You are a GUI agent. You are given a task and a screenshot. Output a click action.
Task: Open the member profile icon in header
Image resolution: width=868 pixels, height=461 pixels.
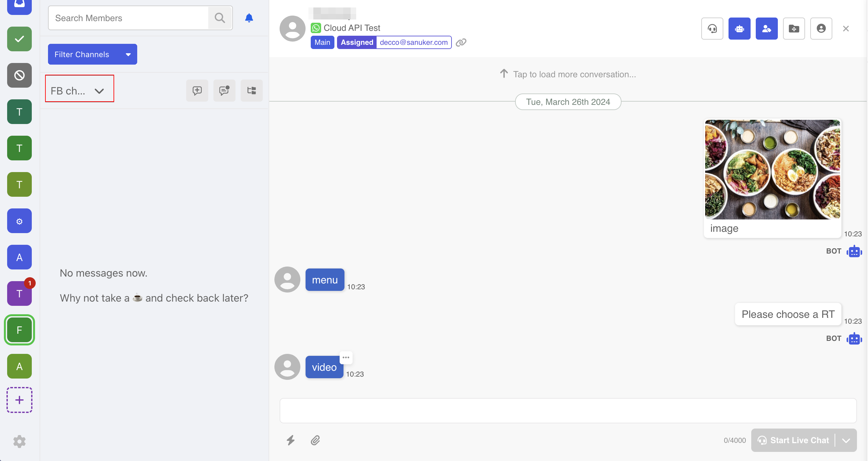coord(821,29)
